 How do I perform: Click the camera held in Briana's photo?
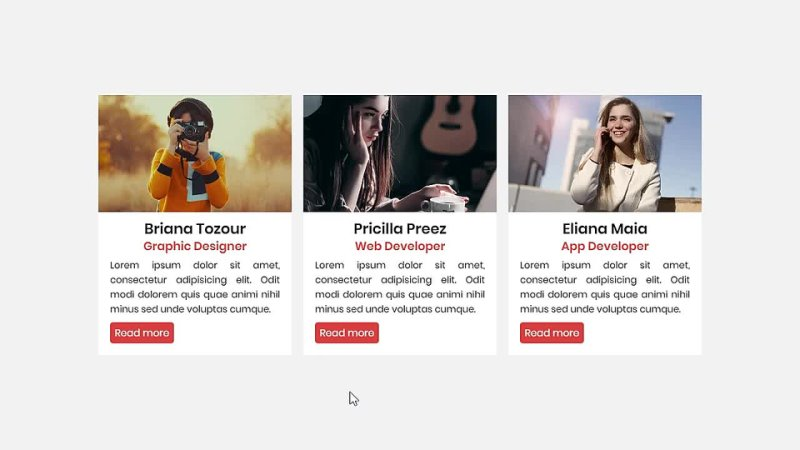point(192,131)
